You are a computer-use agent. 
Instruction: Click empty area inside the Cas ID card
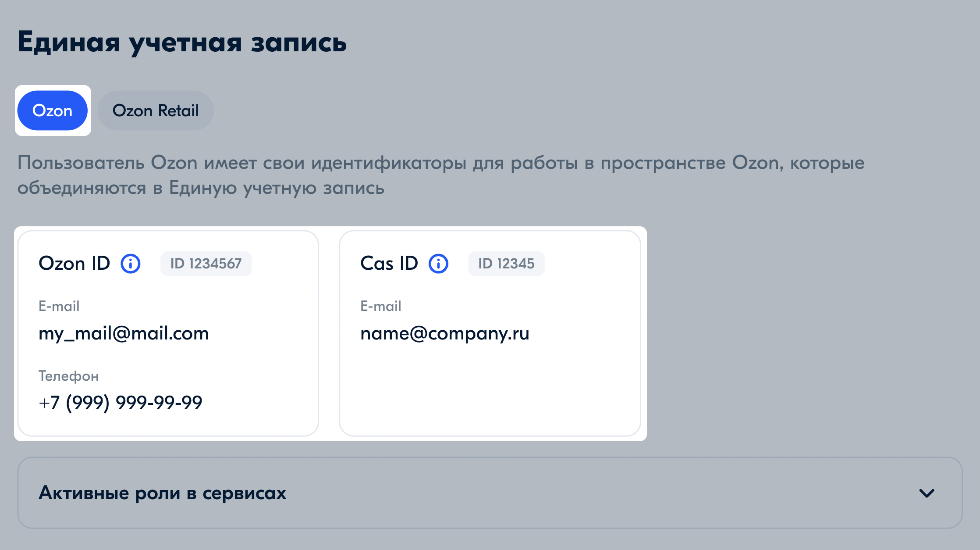[x=490, y=390]
